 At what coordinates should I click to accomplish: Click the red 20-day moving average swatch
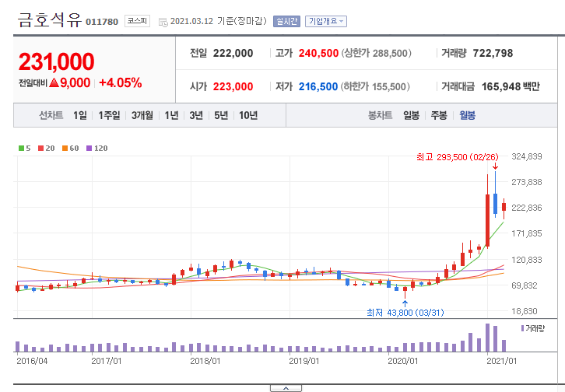40,149
